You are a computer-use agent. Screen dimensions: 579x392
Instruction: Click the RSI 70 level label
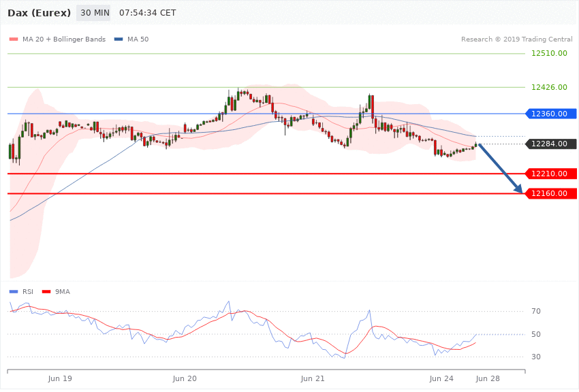tap(536, 311)
